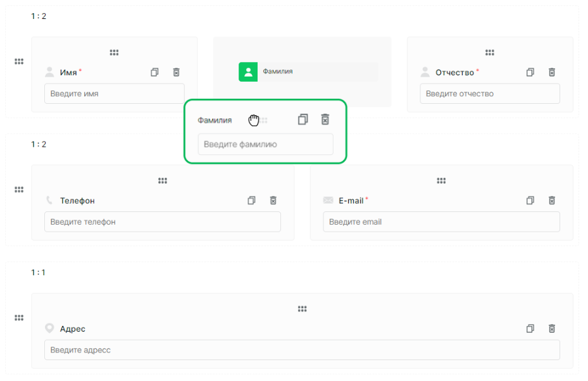Image resolution: width=588 pixels, height=381 pixels.
Task: Delete the E-mail field
Action: (x=552, y=200)
